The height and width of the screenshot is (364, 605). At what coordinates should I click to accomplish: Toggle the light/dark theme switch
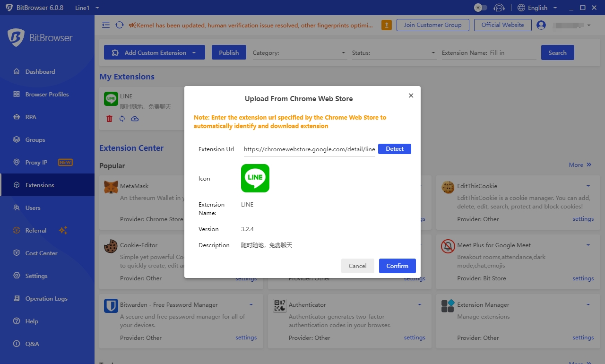click(x=481, y=8)
